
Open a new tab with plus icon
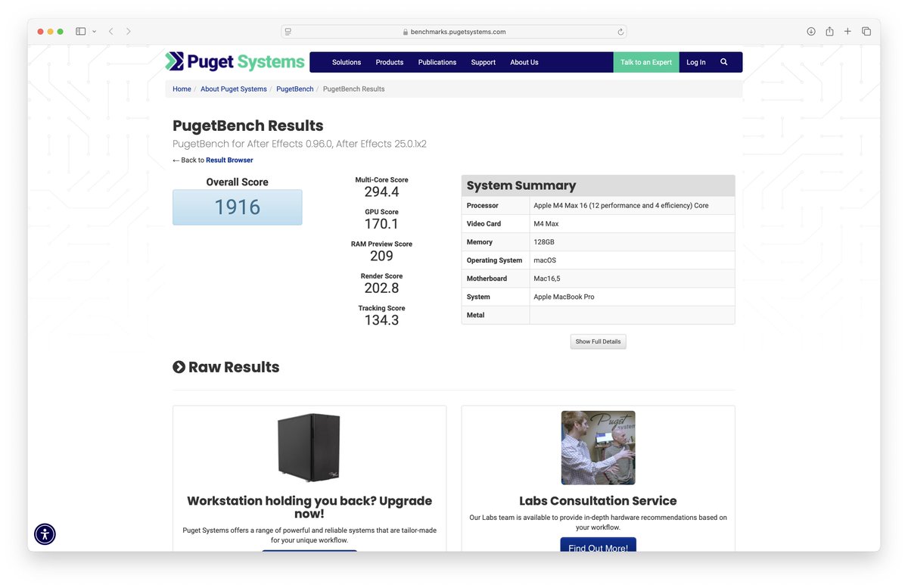tap(847, 32)
